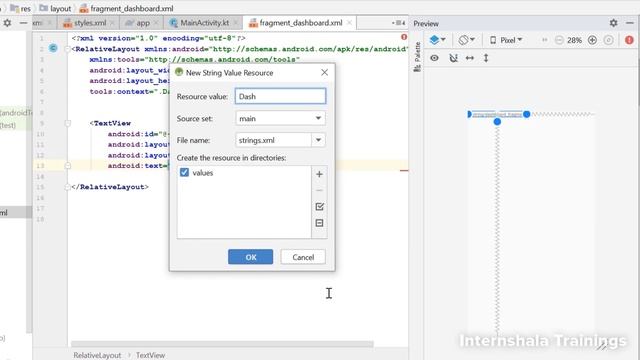Screen dimensions: 640x360
Task: Zoom in the preview
Action: point(592,40)
